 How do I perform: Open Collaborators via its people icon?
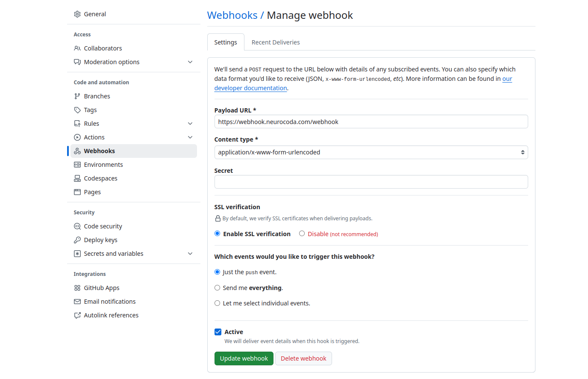77,48
